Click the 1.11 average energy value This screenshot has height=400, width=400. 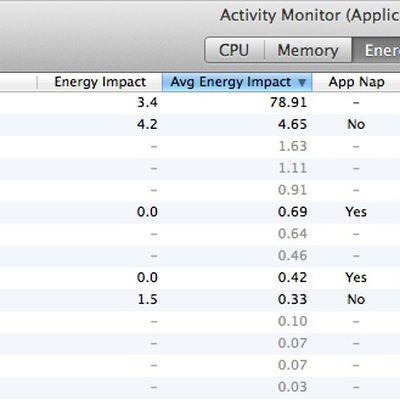(292, 168)
